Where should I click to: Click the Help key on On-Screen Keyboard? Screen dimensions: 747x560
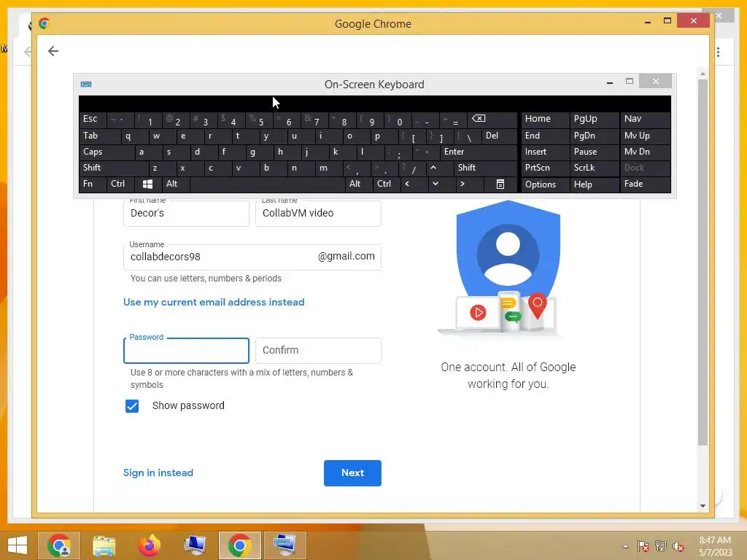[594, 184]
